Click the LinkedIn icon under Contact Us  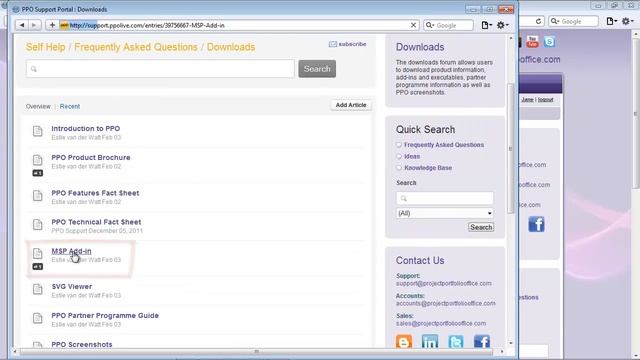430,341
